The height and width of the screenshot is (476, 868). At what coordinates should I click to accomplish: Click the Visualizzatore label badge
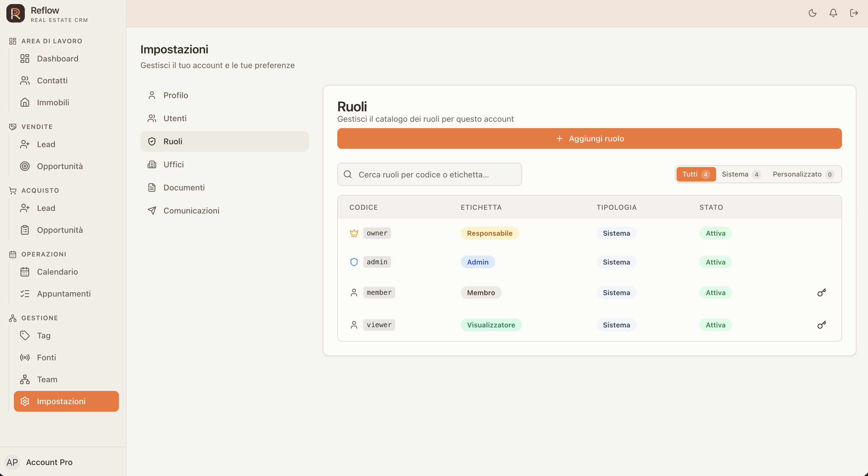coord(491,325)
